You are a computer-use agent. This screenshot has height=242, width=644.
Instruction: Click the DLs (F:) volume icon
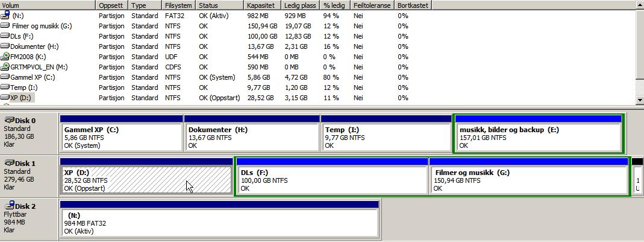click(5, 36)
